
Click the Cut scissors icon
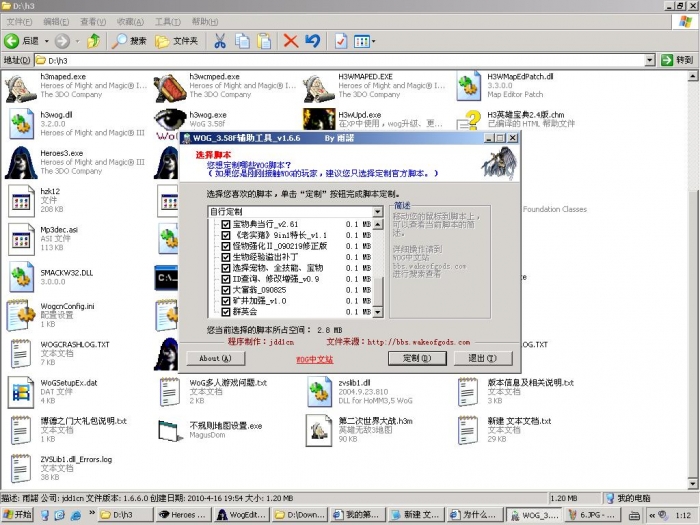[220, 42]
